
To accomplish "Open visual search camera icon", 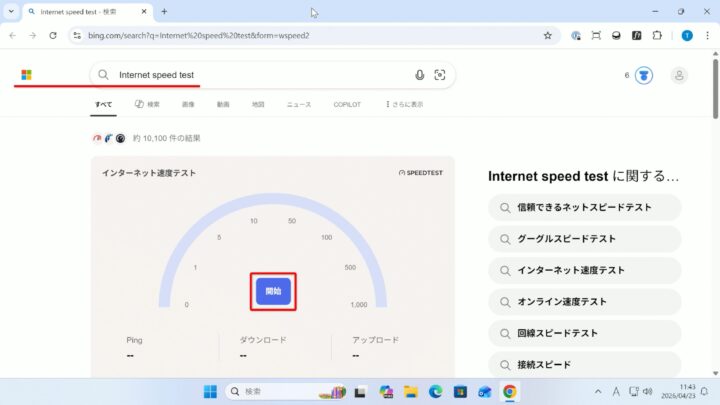I will (439, 75).
